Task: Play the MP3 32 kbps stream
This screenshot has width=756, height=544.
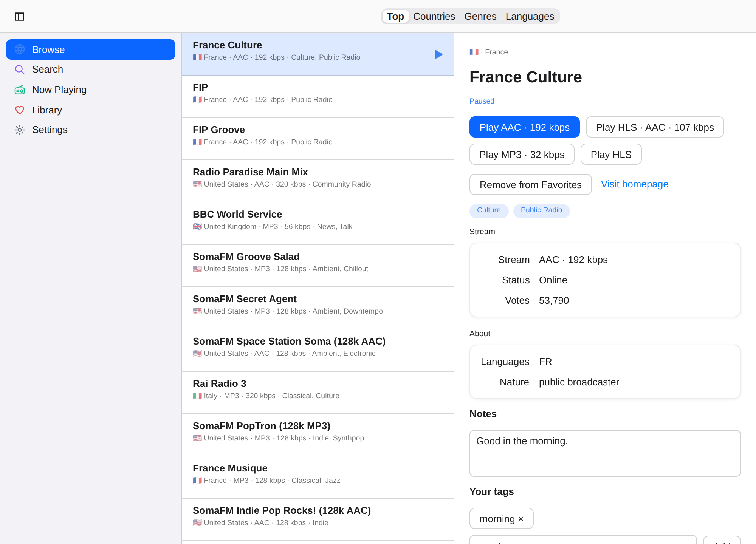Action: [522, 154]
